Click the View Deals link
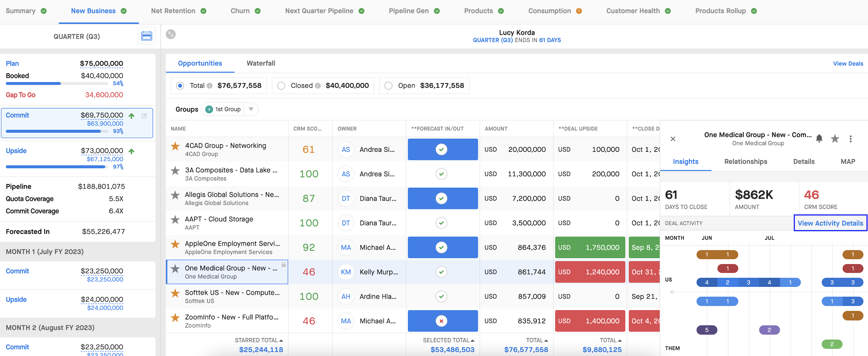The height and width of the screenshot is (356, 868). point(848,64)
